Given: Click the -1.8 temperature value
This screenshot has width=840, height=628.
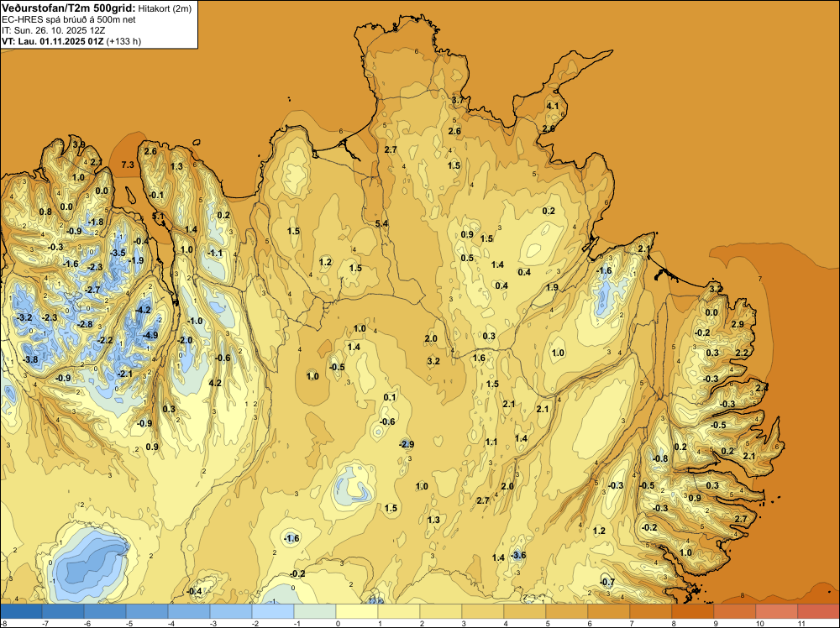Looking at the screenshot, I should (x=96, y=222).
